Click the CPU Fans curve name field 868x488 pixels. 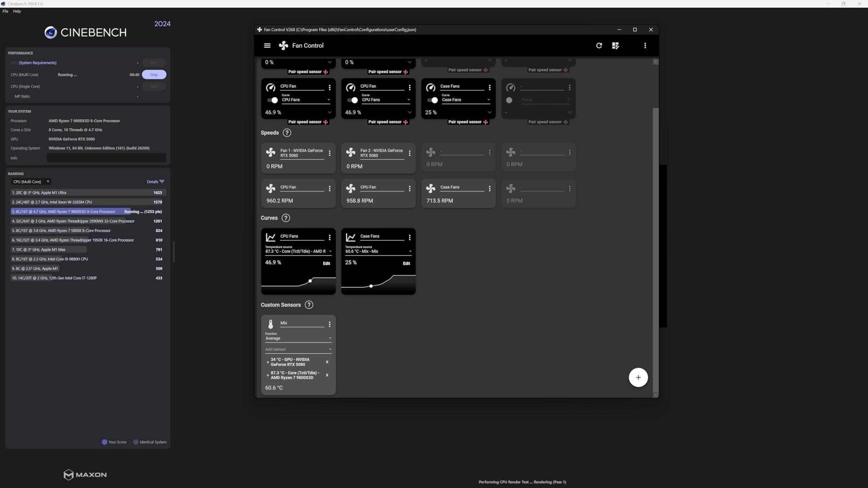point(302,237)
